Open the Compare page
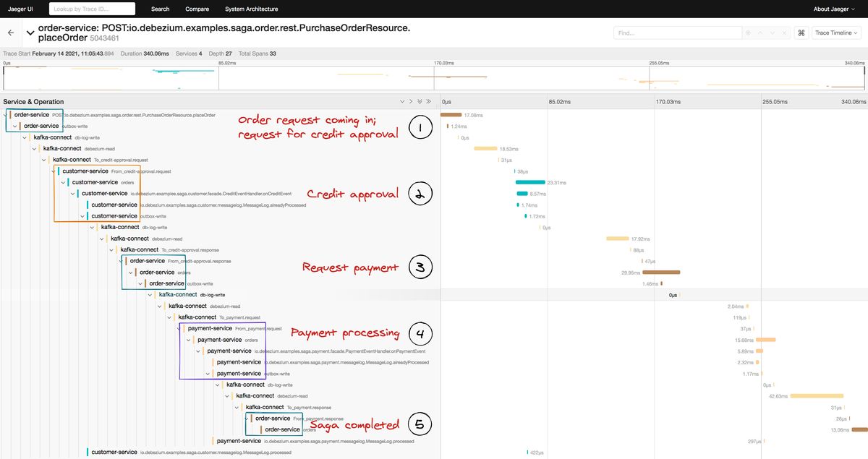 click(197, 9)
